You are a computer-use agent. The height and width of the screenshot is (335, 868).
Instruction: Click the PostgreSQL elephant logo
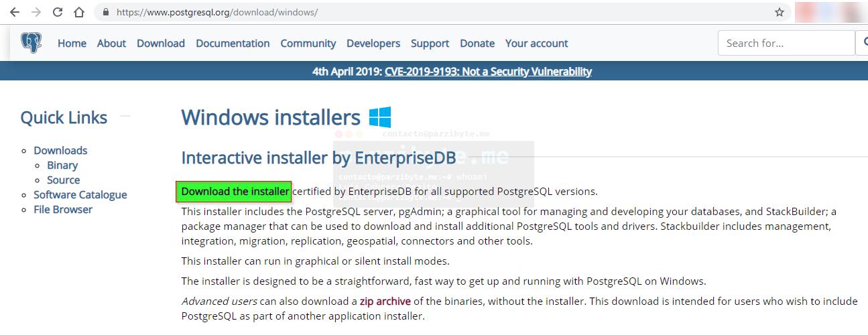[31, 43]
